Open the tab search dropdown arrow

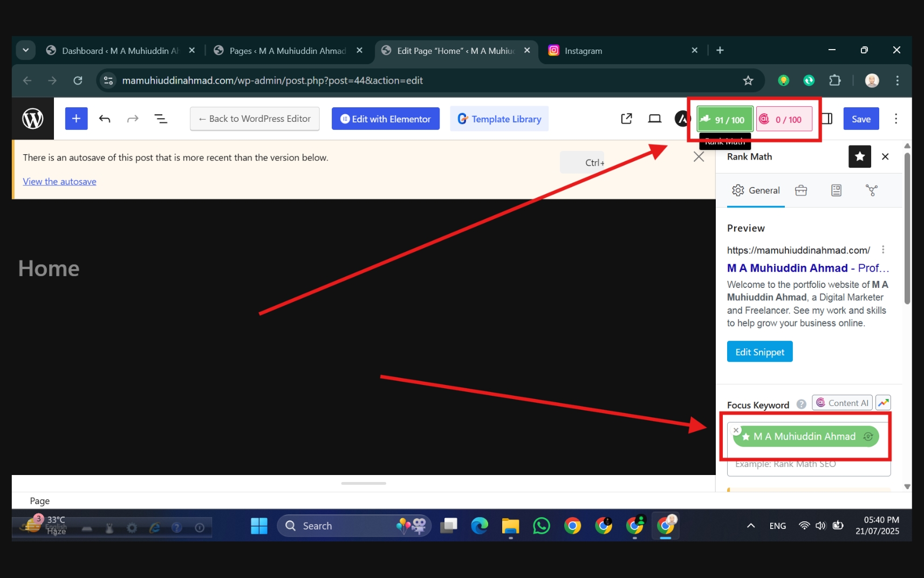point(25,50)
